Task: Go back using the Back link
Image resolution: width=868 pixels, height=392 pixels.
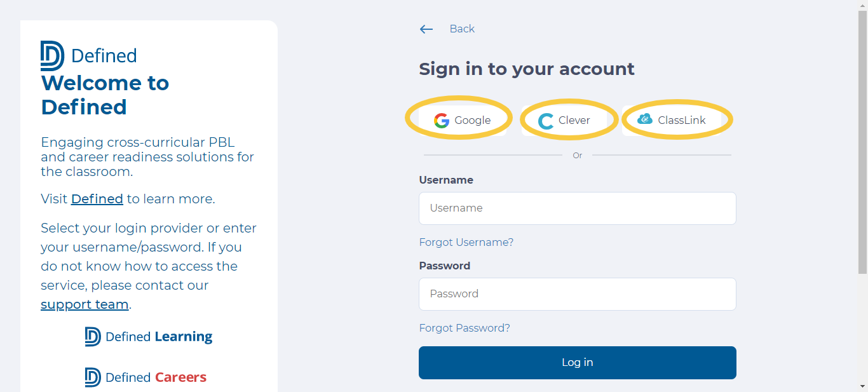Action: [462, 29]
